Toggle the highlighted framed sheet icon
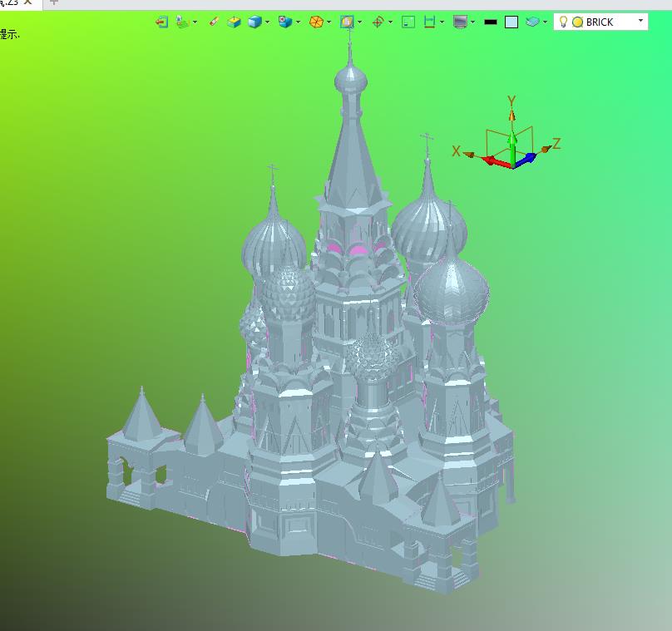This screenshot has width=672, height=631. tap(347, 22)
